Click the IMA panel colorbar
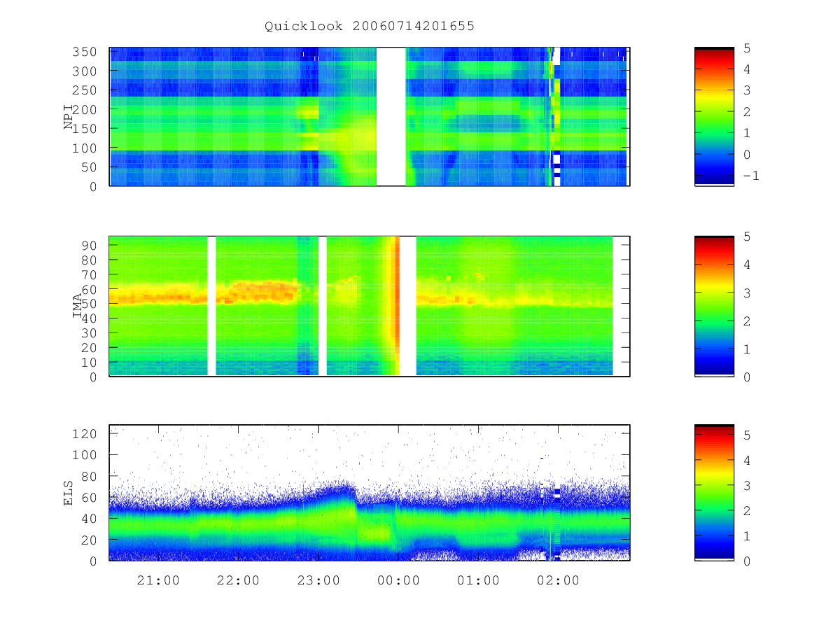This screenshot has height=630, width=840. pos(714,307)
